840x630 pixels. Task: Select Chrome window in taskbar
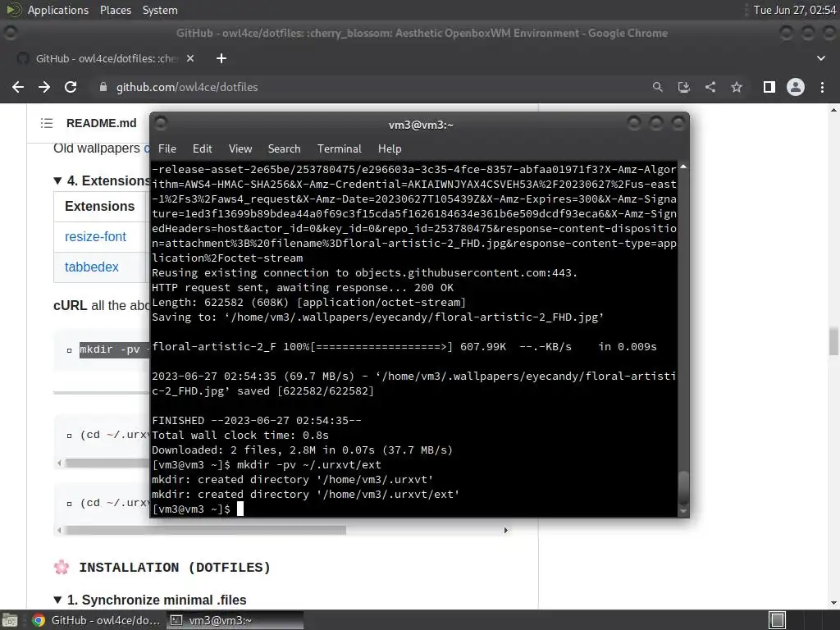click(97, 620)
